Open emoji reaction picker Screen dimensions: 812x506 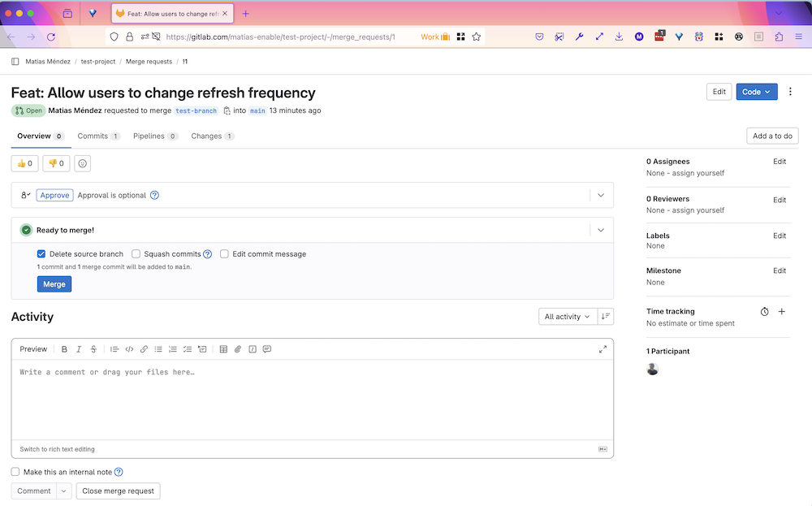tap(82, 164)
